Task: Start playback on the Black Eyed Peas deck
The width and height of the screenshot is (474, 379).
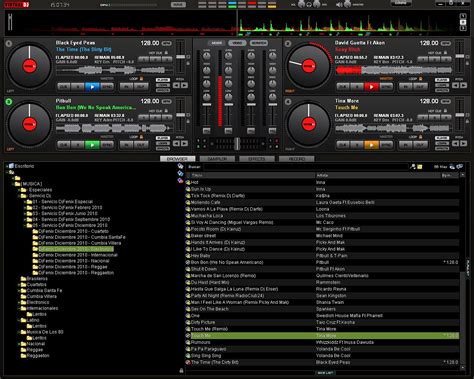Action: [92, 87]
